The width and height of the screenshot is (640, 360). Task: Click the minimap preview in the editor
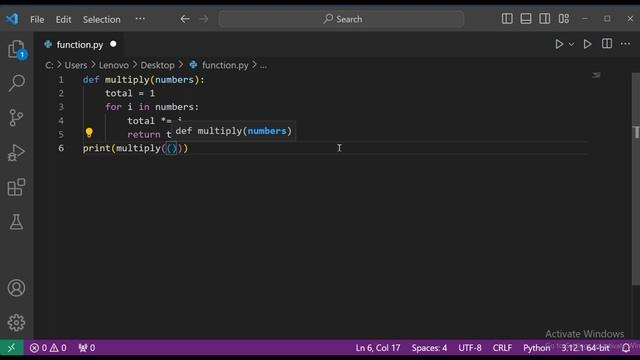596,75
